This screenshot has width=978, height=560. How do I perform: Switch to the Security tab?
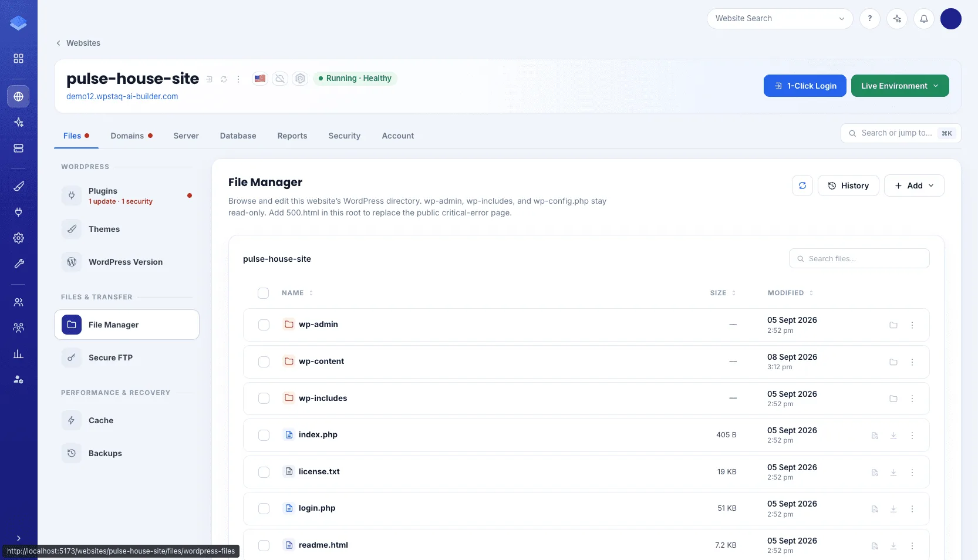point(345,136)
